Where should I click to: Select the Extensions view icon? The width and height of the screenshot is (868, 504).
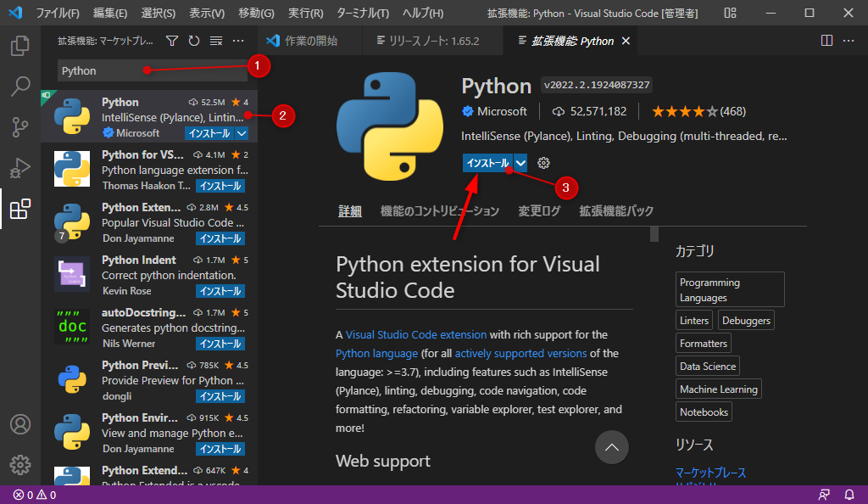tap(20, 209)
